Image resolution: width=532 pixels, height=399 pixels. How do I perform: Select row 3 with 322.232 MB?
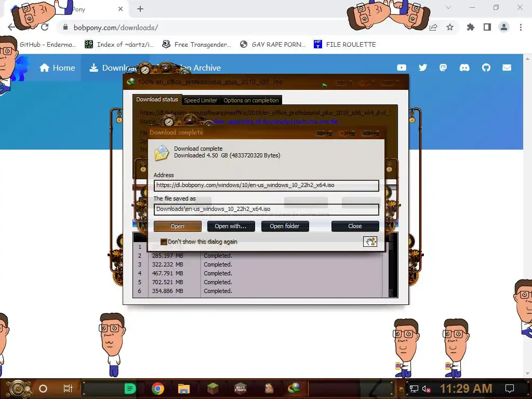click(x=258, y=264)
